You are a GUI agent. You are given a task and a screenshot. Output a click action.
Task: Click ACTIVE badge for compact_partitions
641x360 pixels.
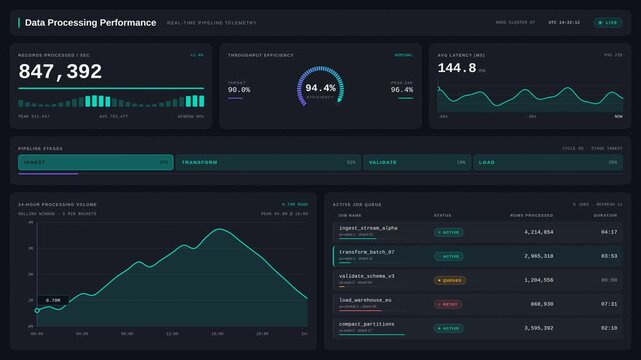coord(448,328)
